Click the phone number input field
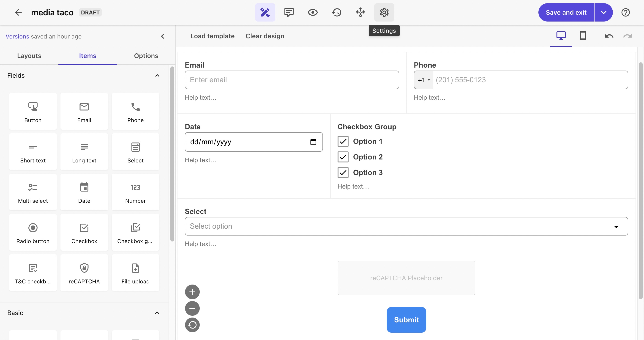Screen dimensions: 644x340 (x=530, y=80)
